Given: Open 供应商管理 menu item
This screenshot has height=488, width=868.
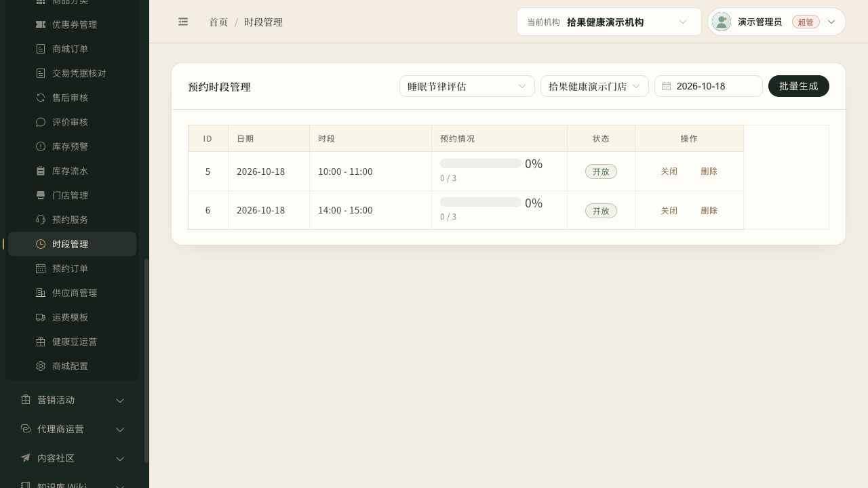Looking at the screenshot, I should 72,293.
